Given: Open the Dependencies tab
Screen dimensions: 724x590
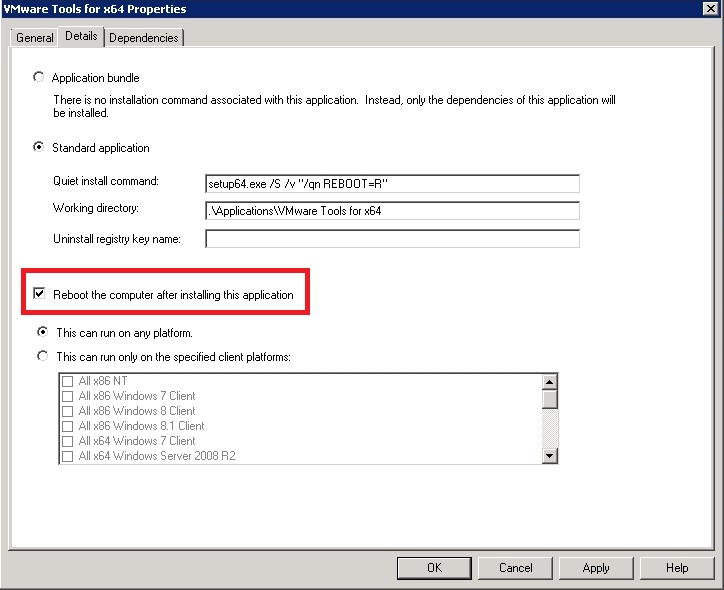Looking at the screenshot, I should (x=144, y=38).
